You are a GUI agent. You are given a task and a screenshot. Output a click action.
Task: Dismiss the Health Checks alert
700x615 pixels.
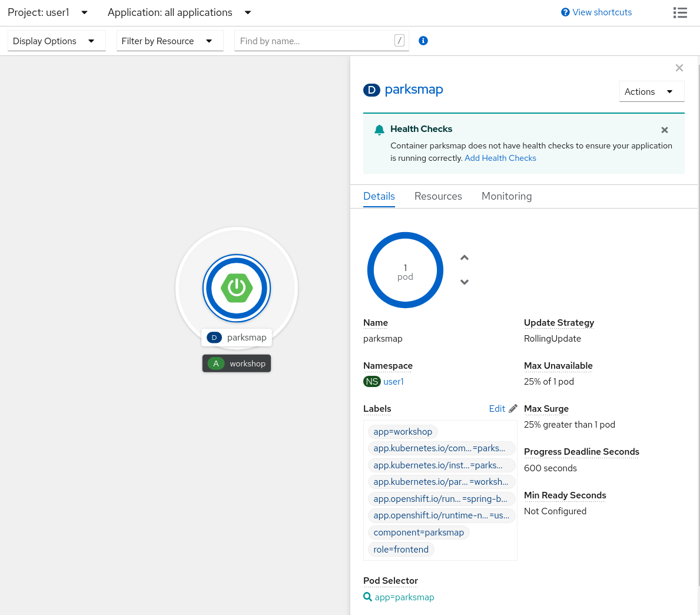[x=664, y=130]
